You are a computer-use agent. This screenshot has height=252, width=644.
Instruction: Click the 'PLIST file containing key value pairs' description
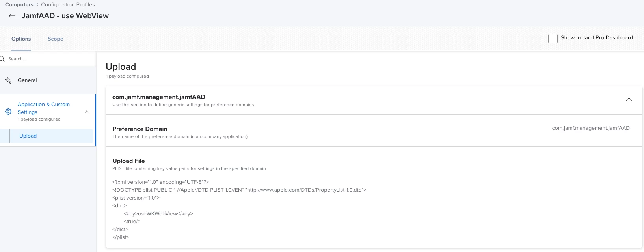tap(189, 169)
